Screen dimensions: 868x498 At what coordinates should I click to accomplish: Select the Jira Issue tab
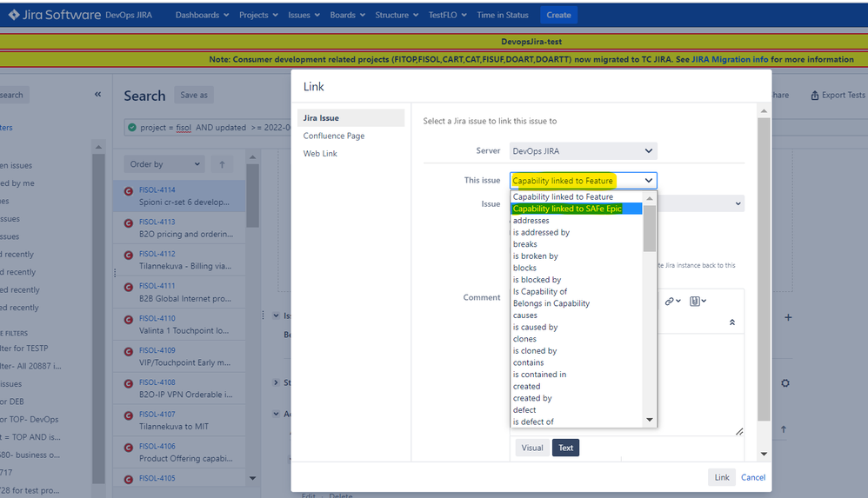[x=351, y=118]
